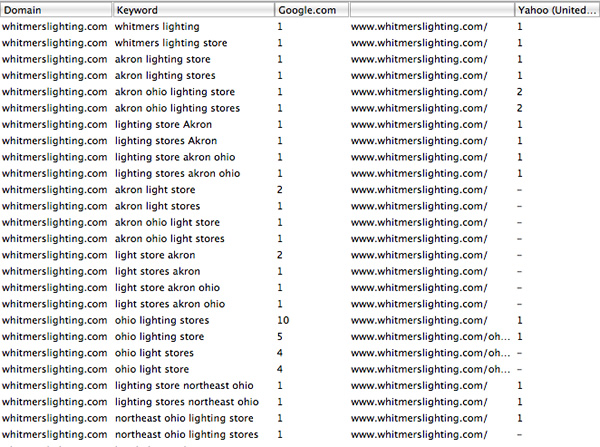Select keyword 'akron ohio light stores'

170,239
